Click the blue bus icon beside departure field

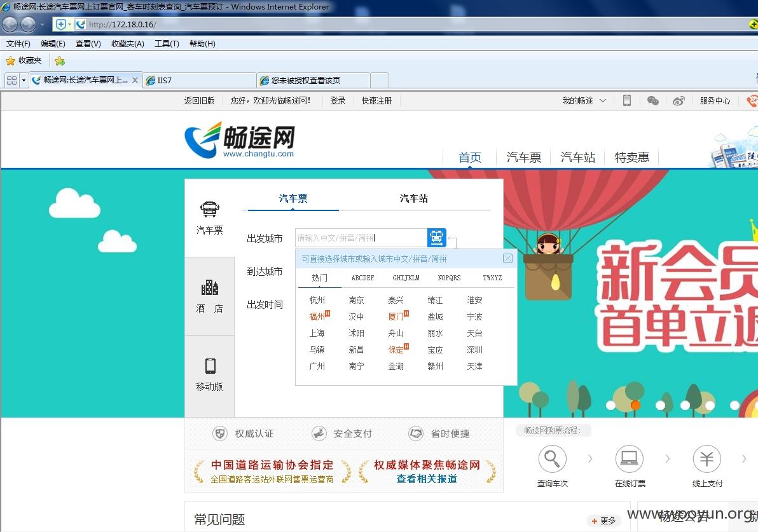pyautogui.click(x=436, y=238)
